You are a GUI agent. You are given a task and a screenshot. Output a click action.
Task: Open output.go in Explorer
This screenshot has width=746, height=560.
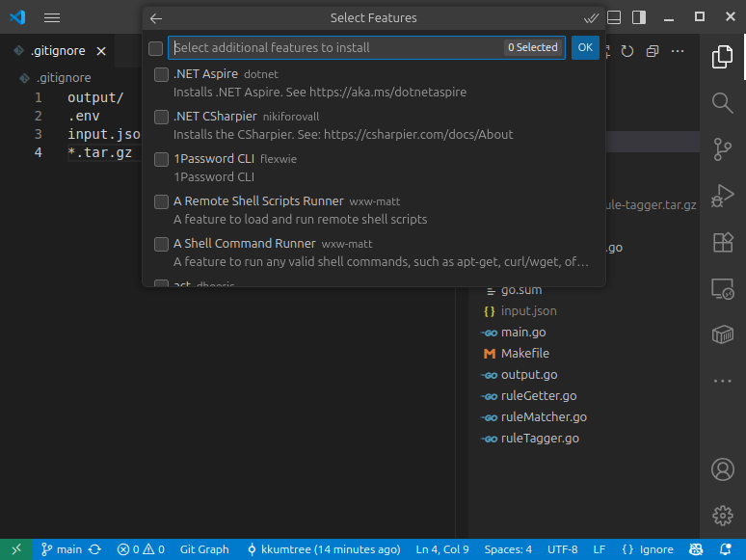(529, 374)
